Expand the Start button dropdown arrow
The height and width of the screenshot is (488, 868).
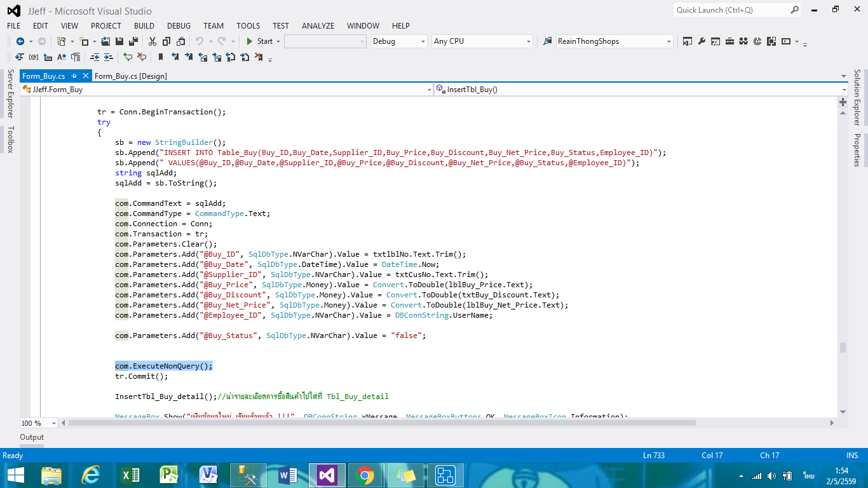pyautogui.click(x=278, y=41)
